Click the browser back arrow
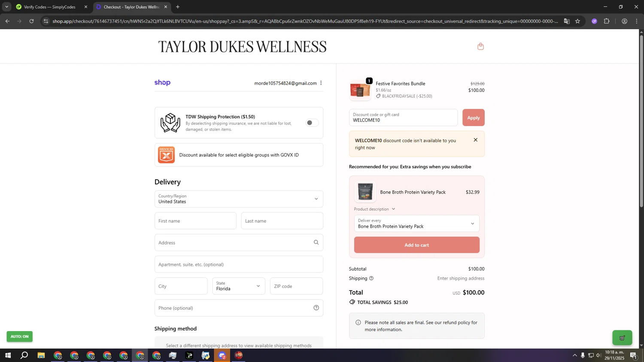644x362 pixels. pyautogui.click(x=7, y=21)
